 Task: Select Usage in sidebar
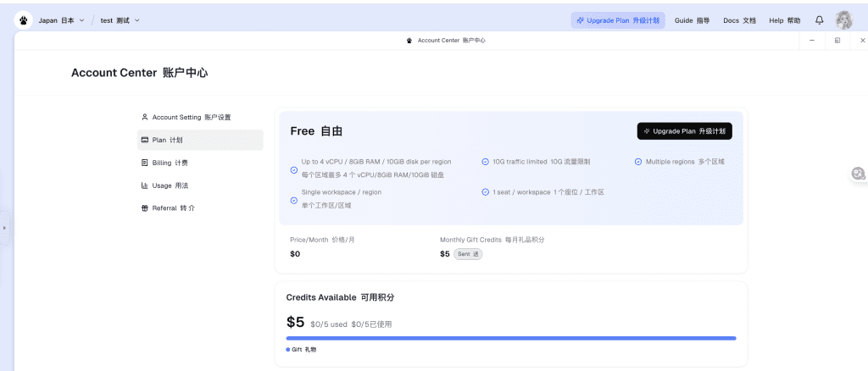[x=200, y=185]
